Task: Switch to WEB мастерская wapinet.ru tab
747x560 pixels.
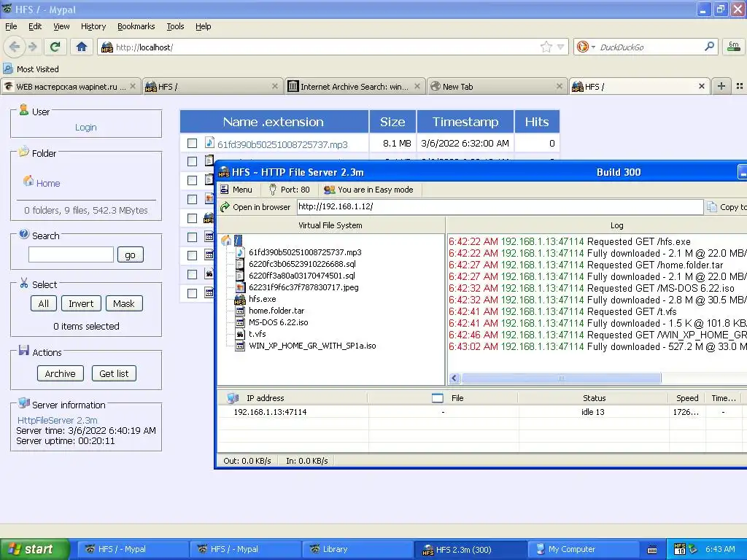Action: click(71, 87)
